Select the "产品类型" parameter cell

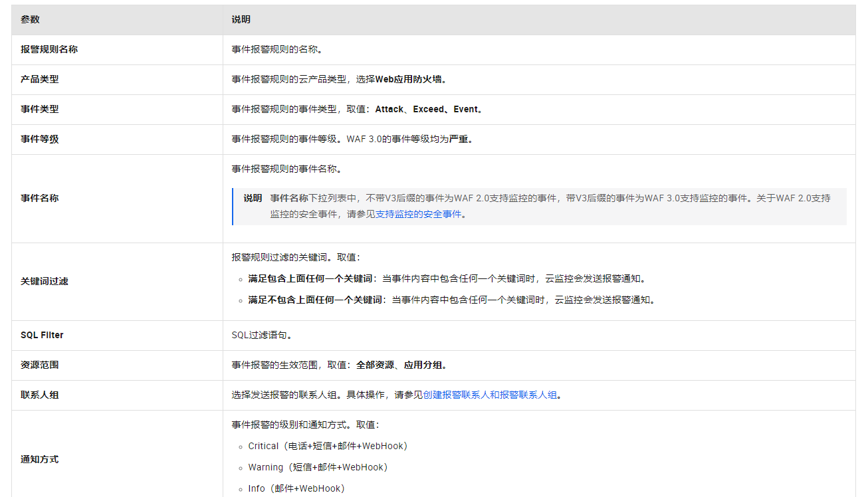[x=117, y=80]
